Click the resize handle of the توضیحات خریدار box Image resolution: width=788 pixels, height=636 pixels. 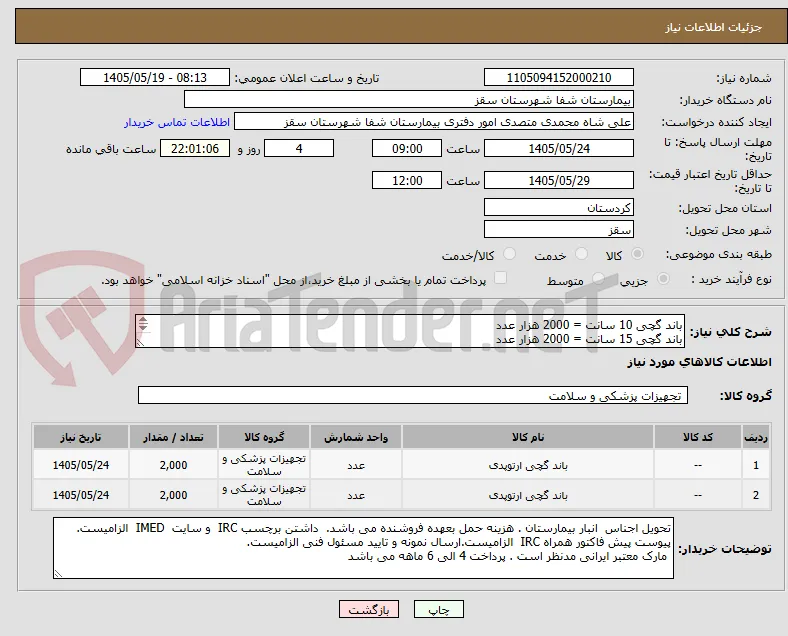(58, 574)
